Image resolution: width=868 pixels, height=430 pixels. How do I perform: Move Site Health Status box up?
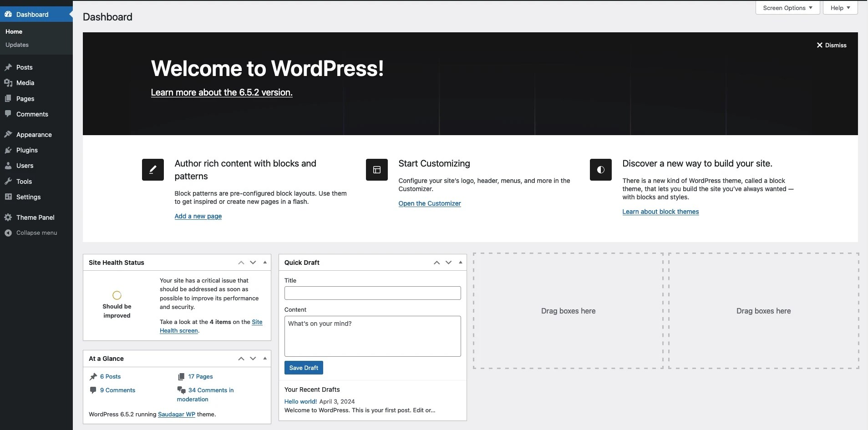pyautogui.click(x=241, y=263)
